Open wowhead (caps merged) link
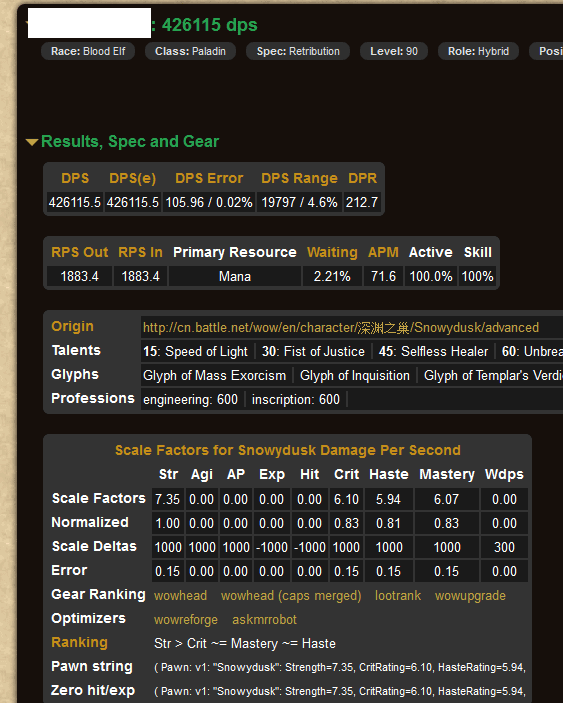Viewport: 563px width, 703px height. coord(291,595)
